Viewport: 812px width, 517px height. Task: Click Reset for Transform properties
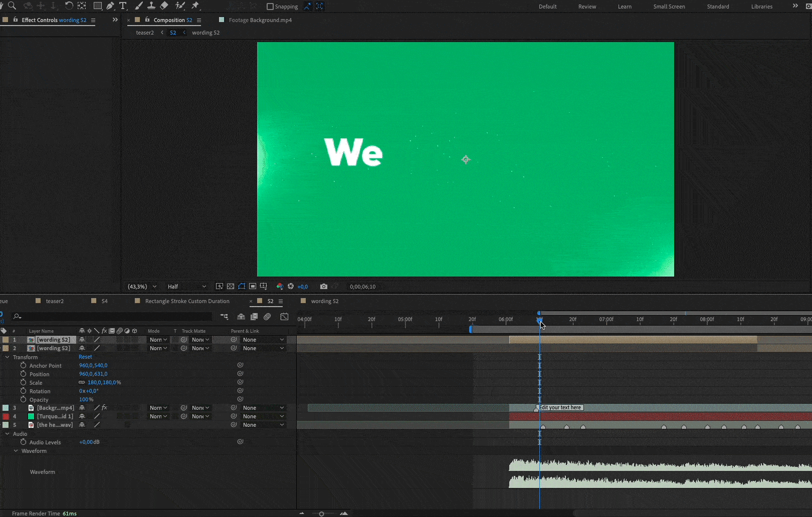(x=85, y=357)
